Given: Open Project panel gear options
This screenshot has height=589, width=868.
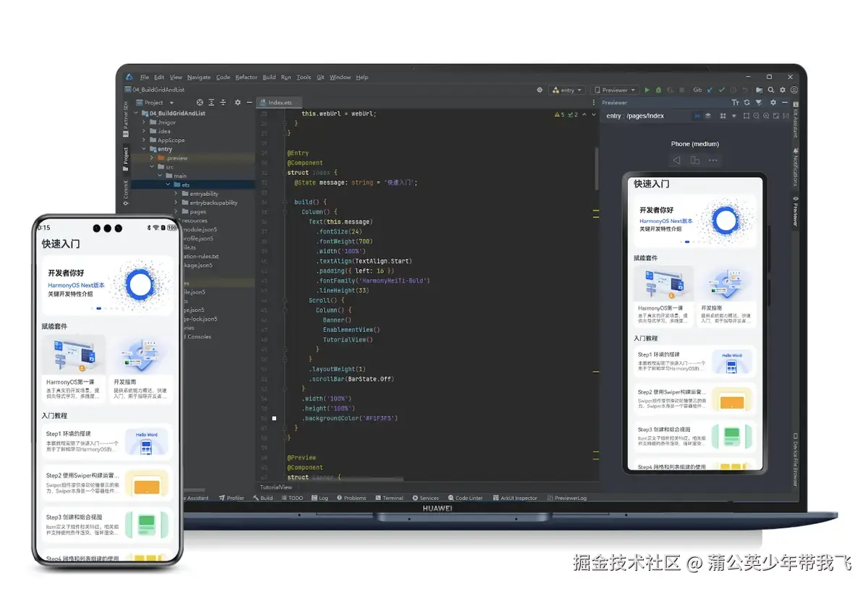Looking at the screenshot, I should [238, 103].
